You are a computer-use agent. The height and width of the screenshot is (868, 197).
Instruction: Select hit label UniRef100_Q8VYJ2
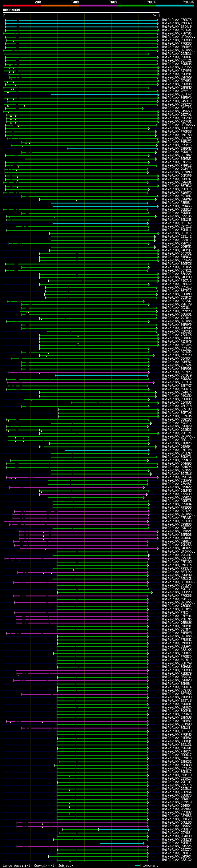click(177, 91)
